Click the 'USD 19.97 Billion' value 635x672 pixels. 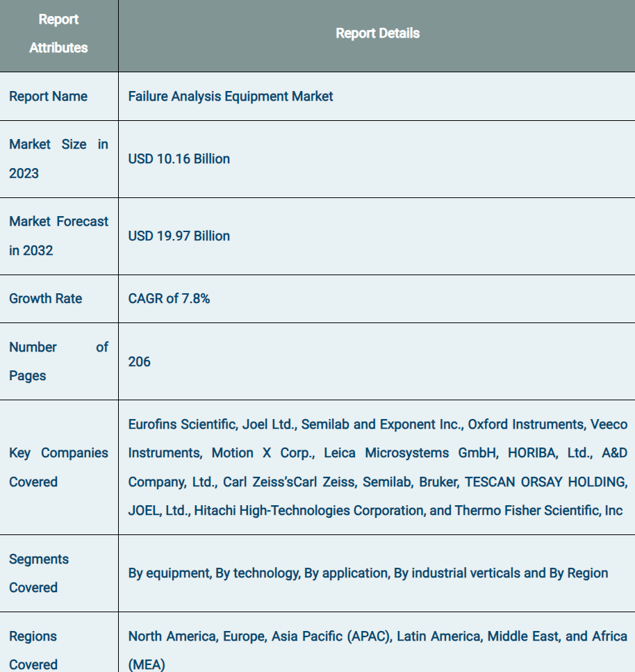pos(179,236)
